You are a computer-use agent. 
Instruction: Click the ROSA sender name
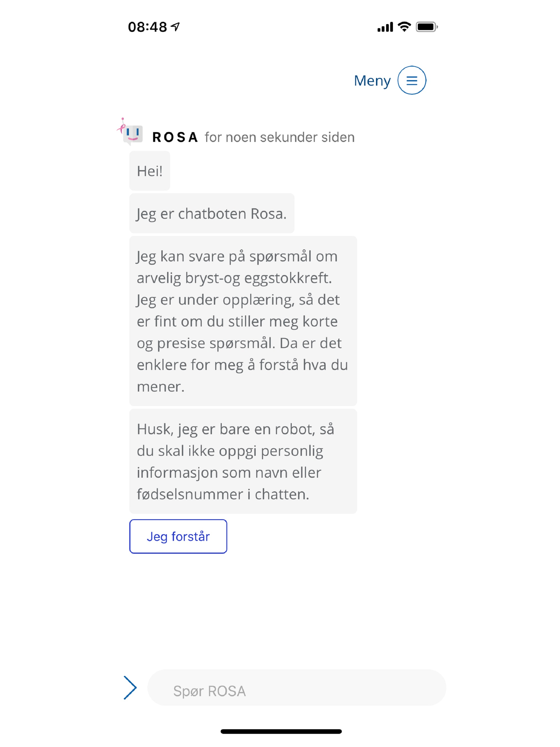tap(175, 137)
